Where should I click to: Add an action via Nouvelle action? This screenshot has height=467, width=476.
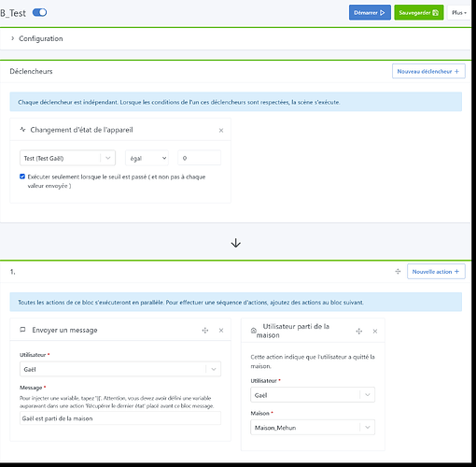pyautogui.click(x=436, y=272)
